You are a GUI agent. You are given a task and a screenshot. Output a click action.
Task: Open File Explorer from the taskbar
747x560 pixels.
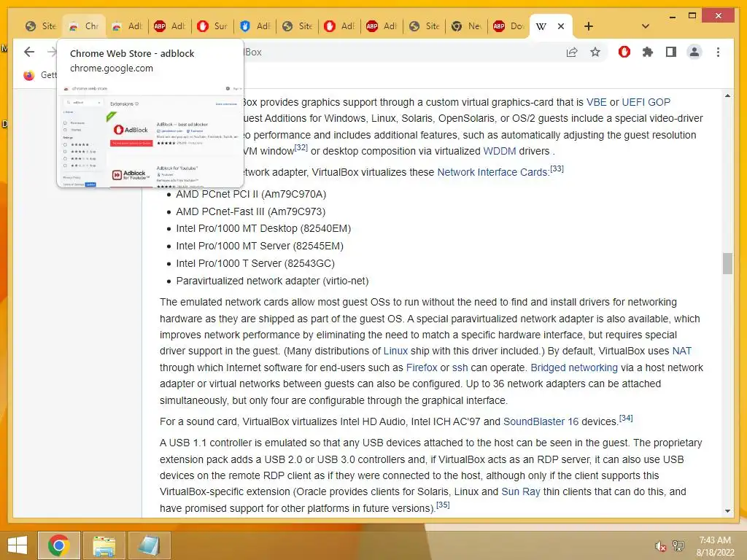point(104,545)
